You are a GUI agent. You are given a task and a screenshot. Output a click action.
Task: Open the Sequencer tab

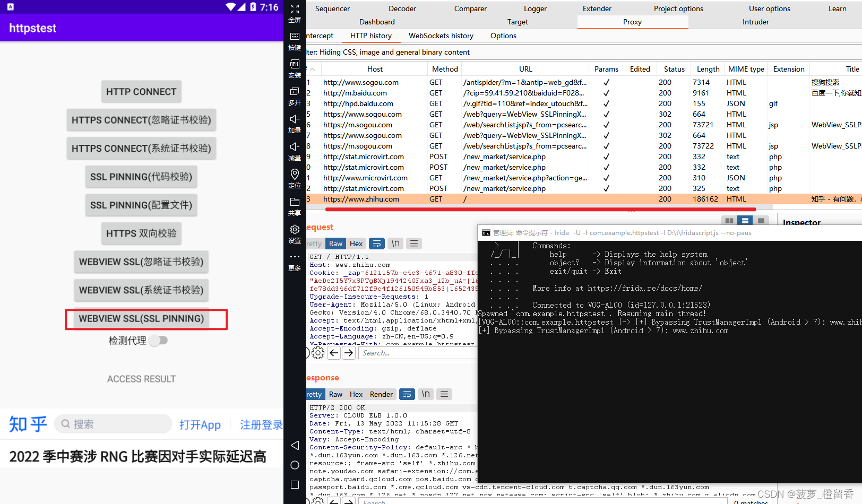(332, 8)
